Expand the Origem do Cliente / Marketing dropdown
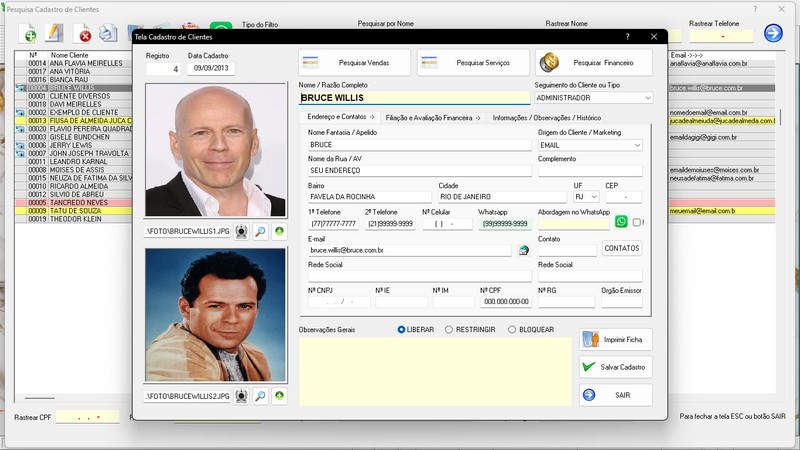Viewport: 800px width, 450px height. click(x=637, y=145)
